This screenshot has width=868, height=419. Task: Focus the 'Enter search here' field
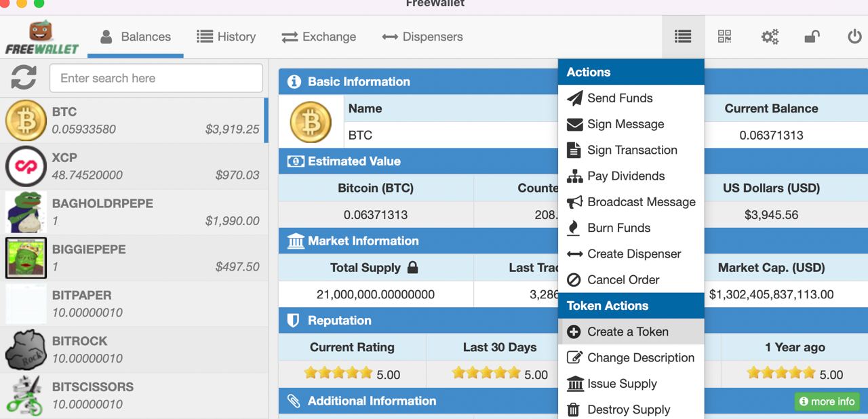tap(156, 78)
